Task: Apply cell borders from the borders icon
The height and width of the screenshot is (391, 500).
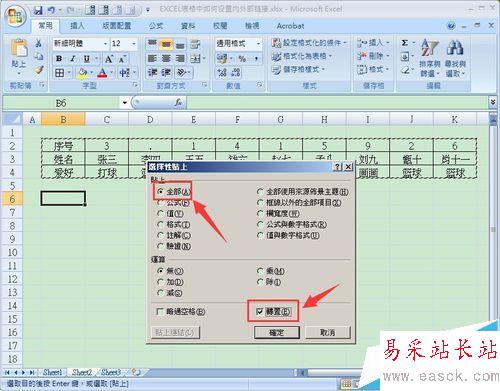Action: point(60,72)
